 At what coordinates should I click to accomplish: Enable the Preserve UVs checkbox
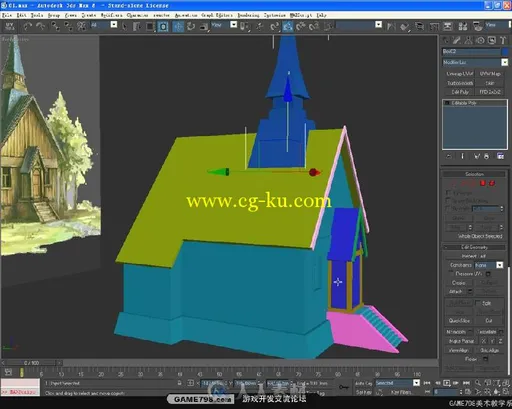click(451, 273)
